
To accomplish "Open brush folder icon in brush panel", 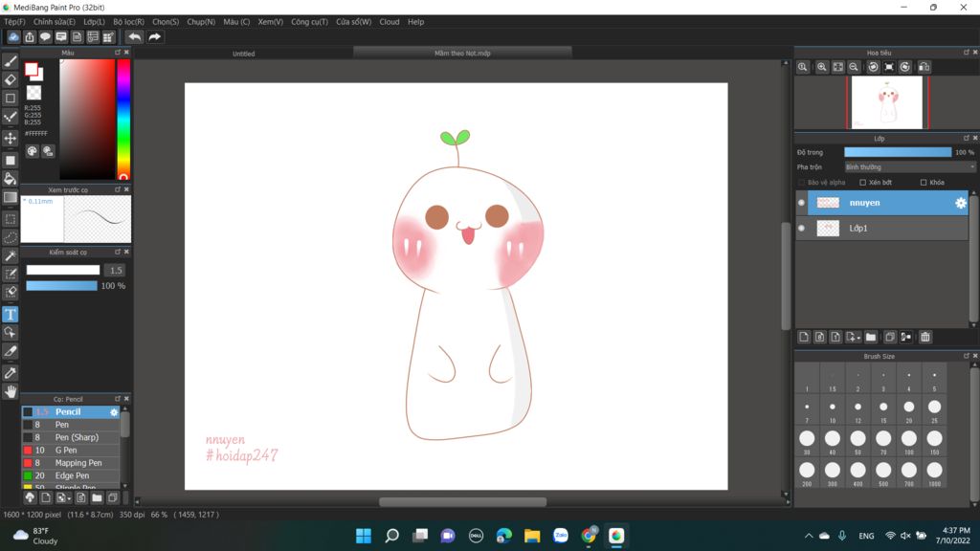I will (97, 497).
